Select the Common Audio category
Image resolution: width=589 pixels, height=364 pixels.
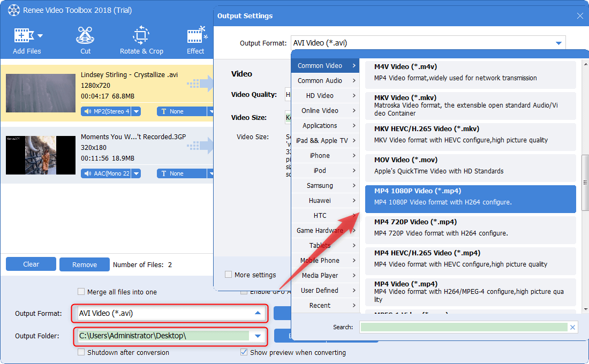pyautogui.click(x=324, y=80)
